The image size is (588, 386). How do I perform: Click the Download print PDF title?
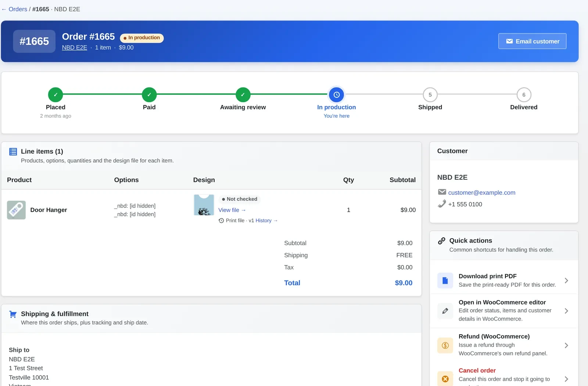pos(488,276)
